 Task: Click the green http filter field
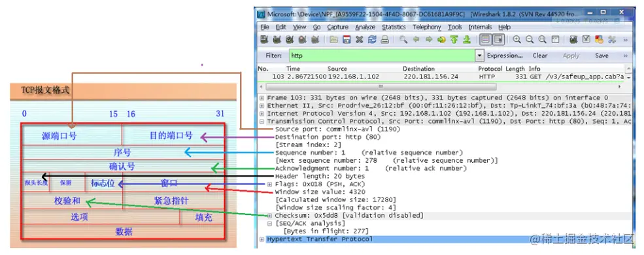click(x=382, y=56)
